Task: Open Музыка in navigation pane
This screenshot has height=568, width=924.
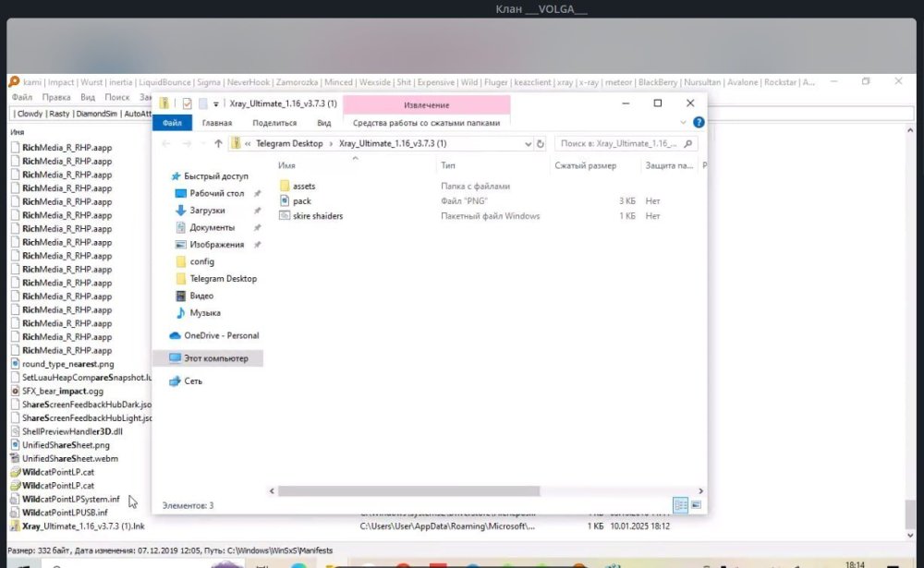Action: (x=204, y=313)
